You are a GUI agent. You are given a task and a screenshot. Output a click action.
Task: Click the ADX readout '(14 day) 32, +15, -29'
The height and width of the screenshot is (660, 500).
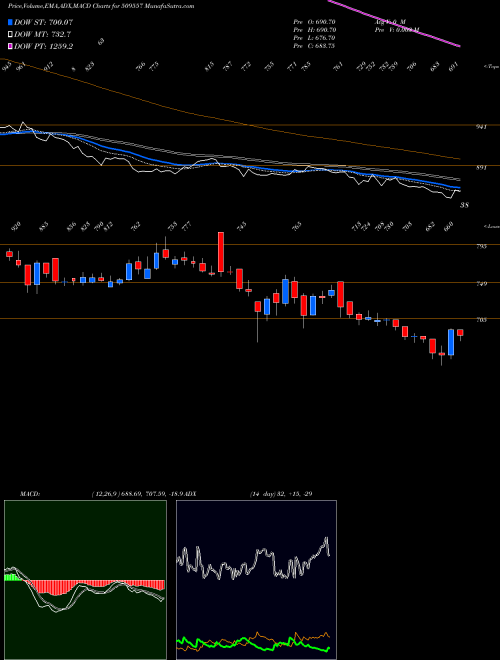tap(281, 494)
